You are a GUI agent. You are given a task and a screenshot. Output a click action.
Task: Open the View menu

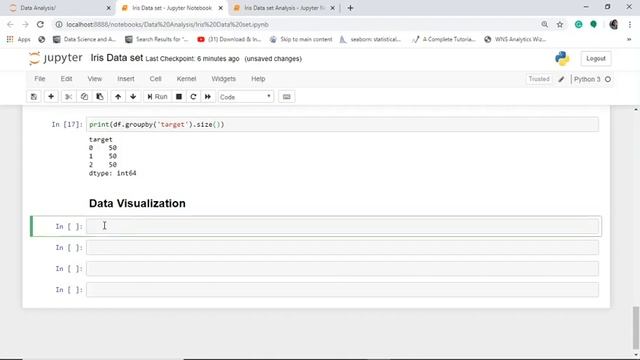[x=95, y=79]
